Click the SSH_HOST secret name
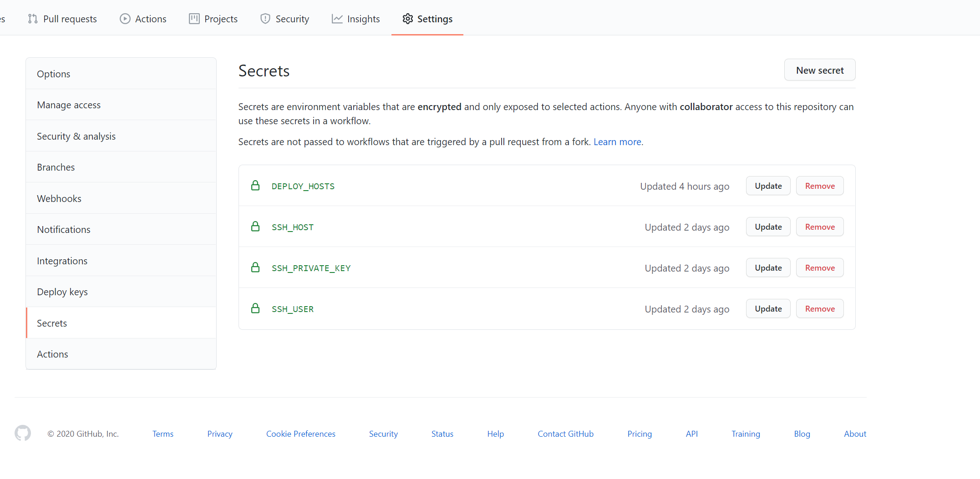 coord(293,227)
